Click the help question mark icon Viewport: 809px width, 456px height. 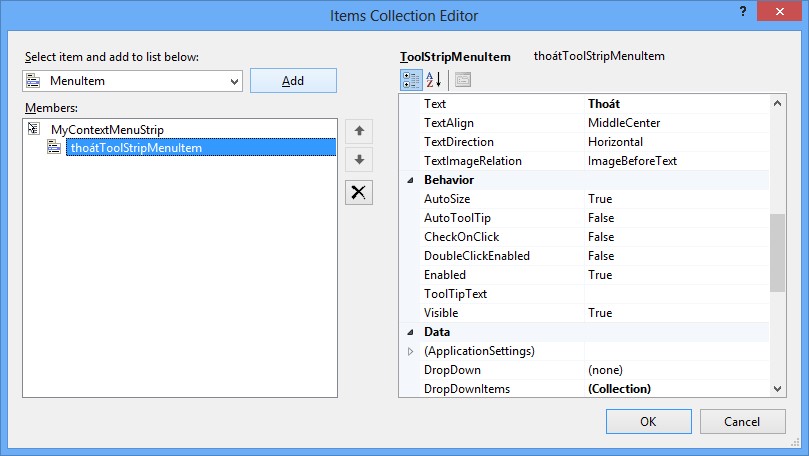click(x=743, y=12)
